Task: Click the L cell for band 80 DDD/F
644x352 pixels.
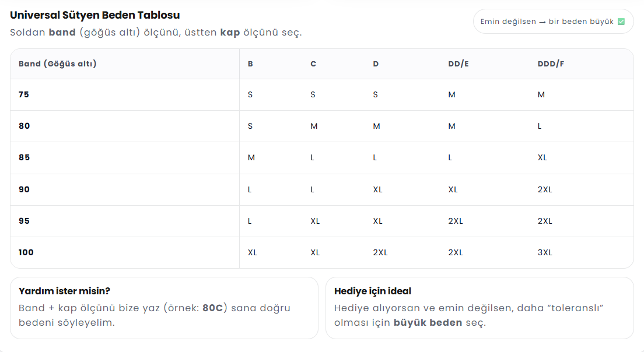Action: tap(540, 126)
